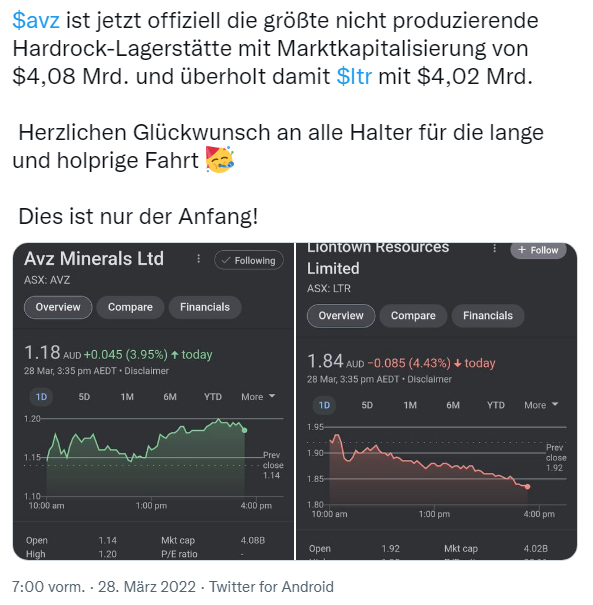The height and width of the screenshot is (605, 593).
Task: Open the $ltr cashtag link
Action: pos(354,76)
